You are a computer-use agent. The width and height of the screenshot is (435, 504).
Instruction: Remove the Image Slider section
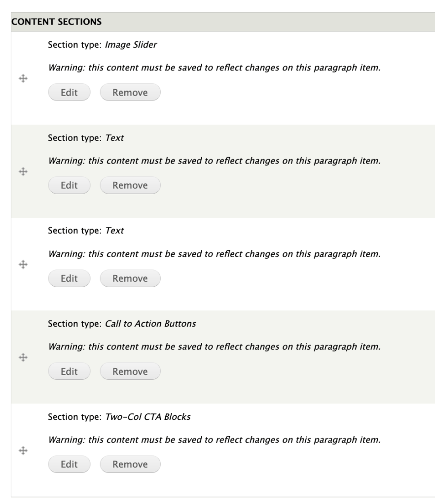(130, 92)
